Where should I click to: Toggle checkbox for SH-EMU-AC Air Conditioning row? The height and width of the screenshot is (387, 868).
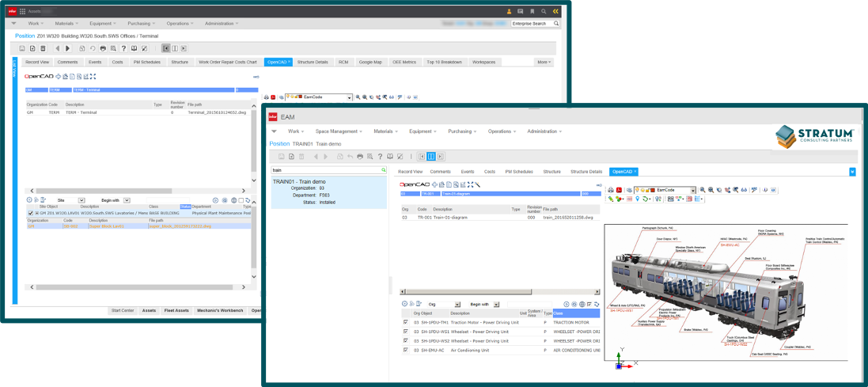[x=406, y=350]
